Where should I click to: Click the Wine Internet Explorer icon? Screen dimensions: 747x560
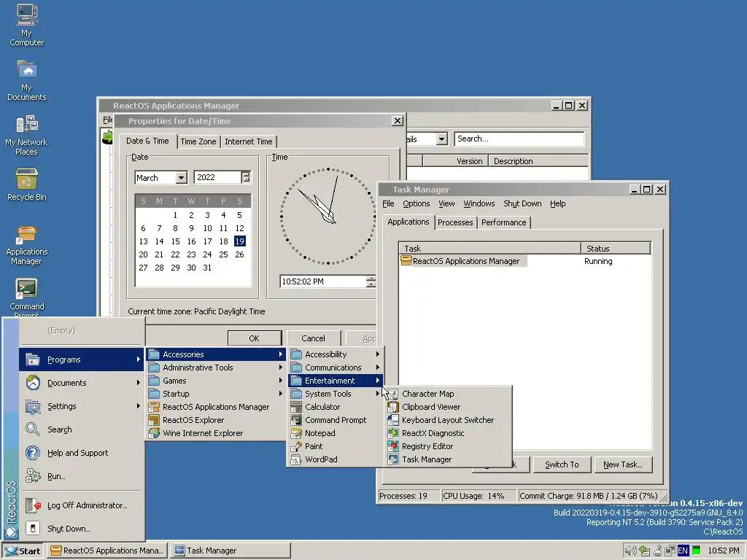point(154,433)
